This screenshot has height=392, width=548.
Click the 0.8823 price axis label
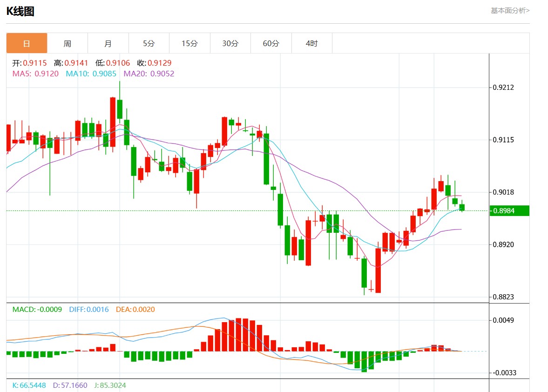(503, 297)
